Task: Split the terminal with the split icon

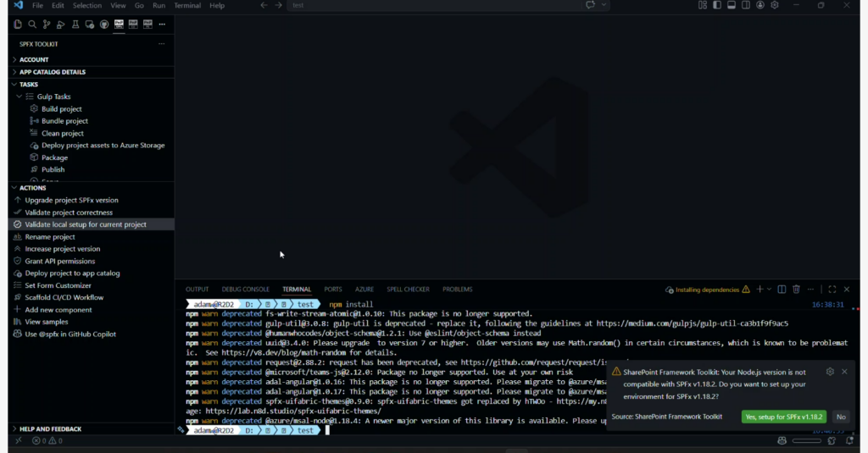Action: tap(782, 290)
